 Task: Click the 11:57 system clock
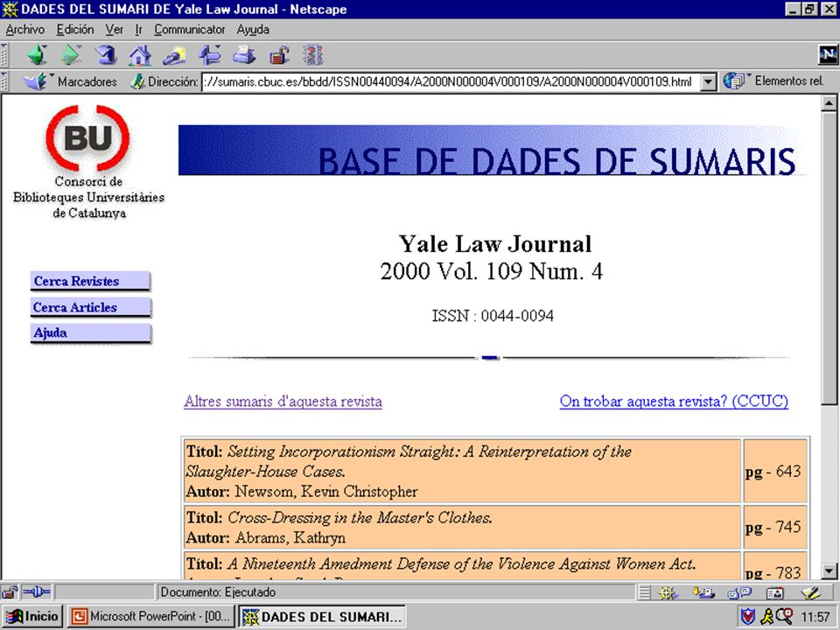[815, 617]
